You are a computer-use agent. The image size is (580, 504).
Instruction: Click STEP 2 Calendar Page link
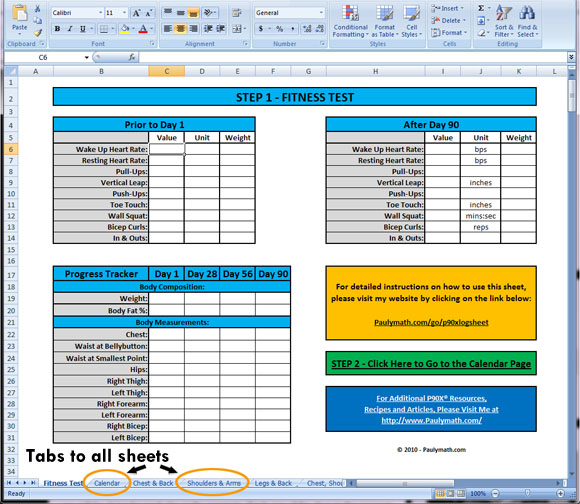tap(431, 364)
